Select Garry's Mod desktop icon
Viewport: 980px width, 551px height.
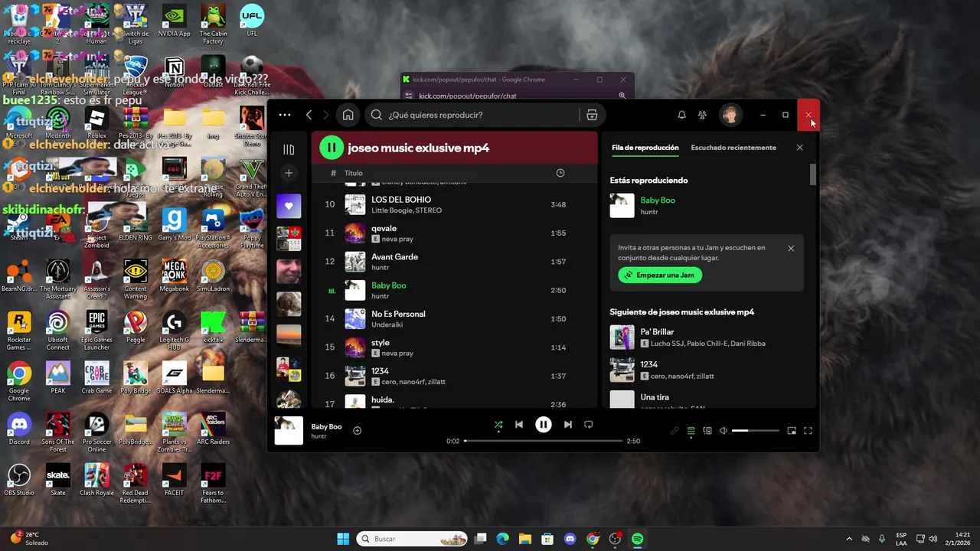click(x=174, y=226)
